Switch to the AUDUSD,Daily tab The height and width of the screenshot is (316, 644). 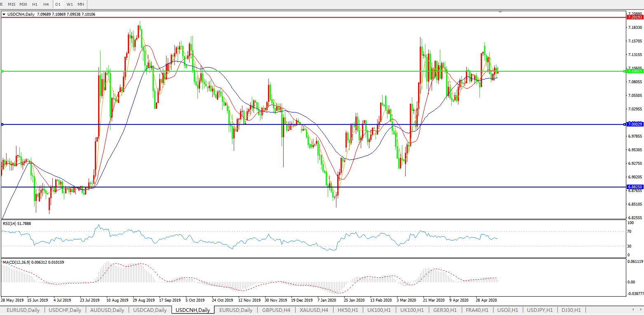coord(107,310)
